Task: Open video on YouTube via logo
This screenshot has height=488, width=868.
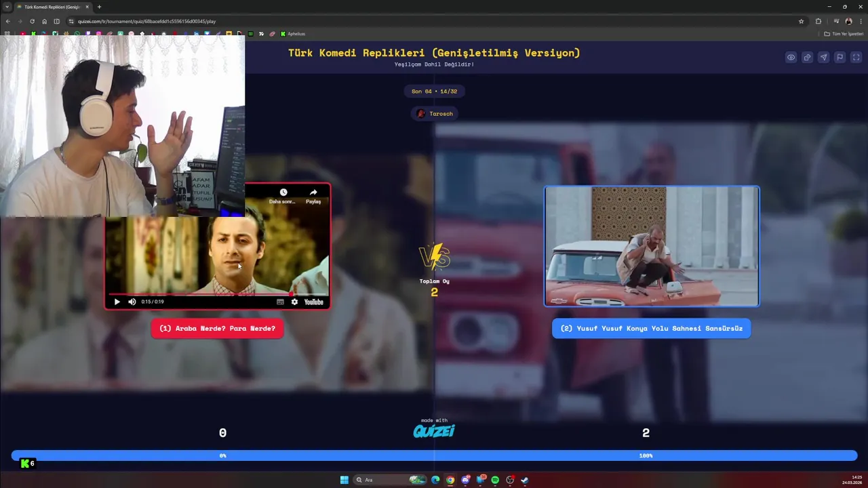Action: tap(313, 302)
